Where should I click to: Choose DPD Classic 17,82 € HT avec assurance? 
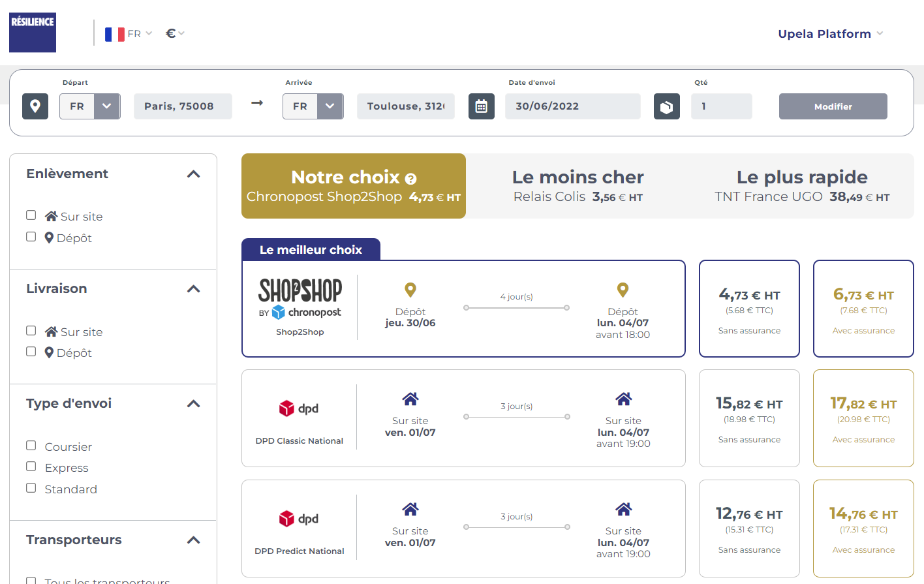point(863,418)
